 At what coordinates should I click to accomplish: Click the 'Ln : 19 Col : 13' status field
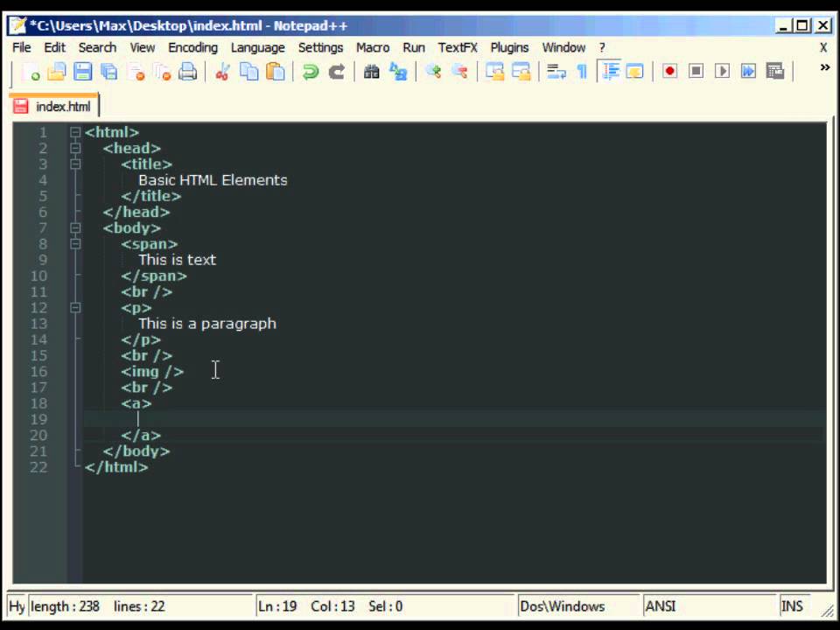coord(383,606)
